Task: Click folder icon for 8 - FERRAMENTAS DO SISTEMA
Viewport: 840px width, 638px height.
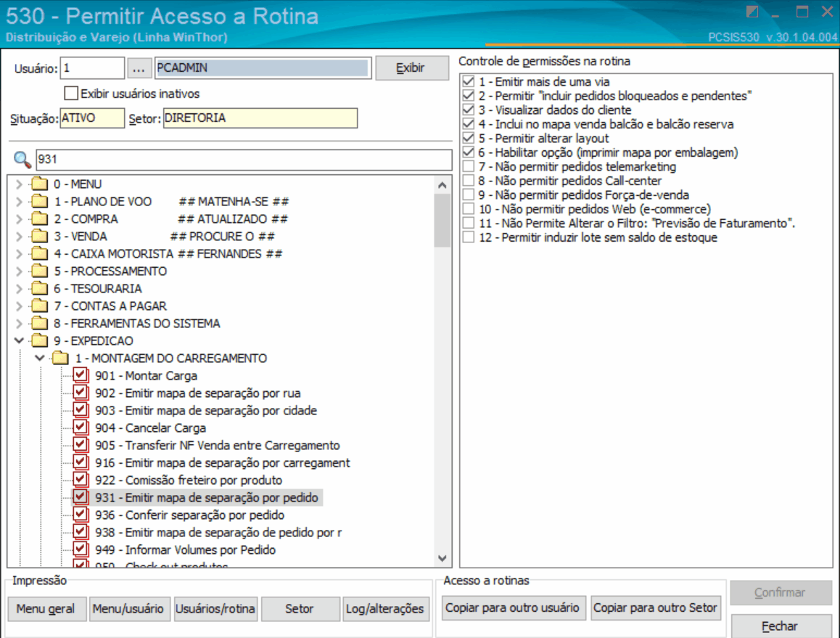Action: pyautogui.click(x=39, y=323)
